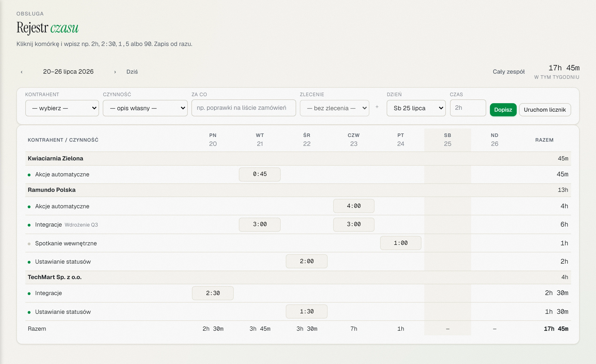Click the Thursday 7h daily total
This screenshot has height=364, width=596.
[x=354, y=329]
